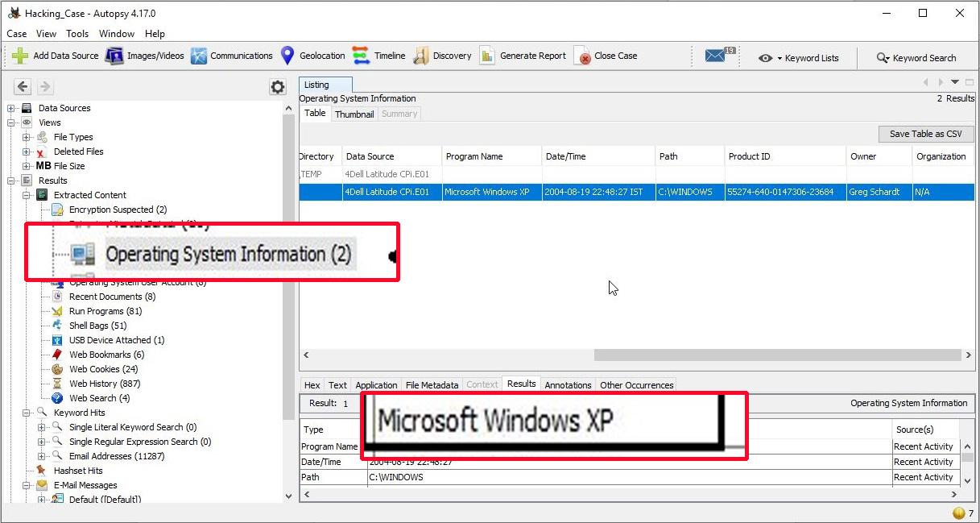
Task: Launch the Discovery tool
Action: (x=420, y=56)
